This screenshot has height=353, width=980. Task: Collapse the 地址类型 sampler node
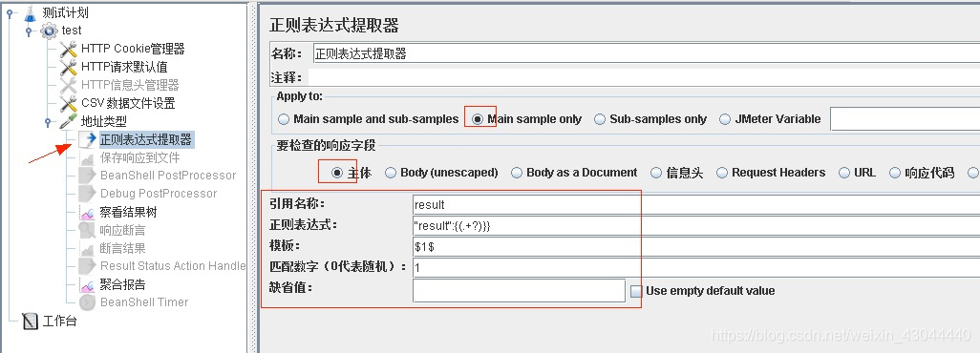tap(48, 122)
